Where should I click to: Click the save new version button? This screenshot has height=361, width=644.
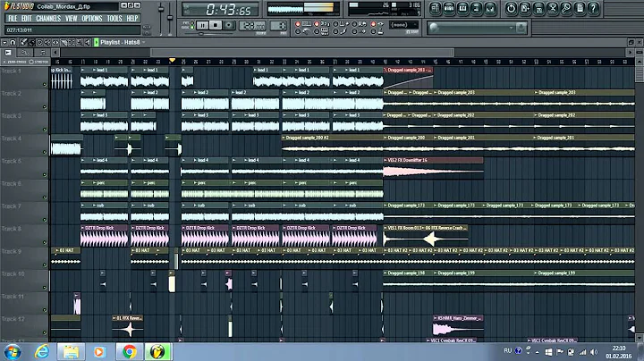click(x=525, y=8)
